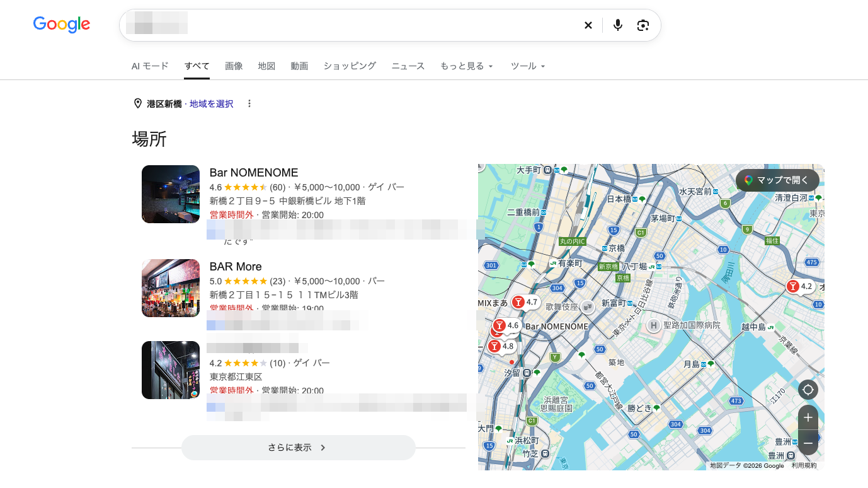Image resolution: width=868 pixels, height=488 pixels.
Task: Click the 築地 label on map
Action: click(616, 363)
